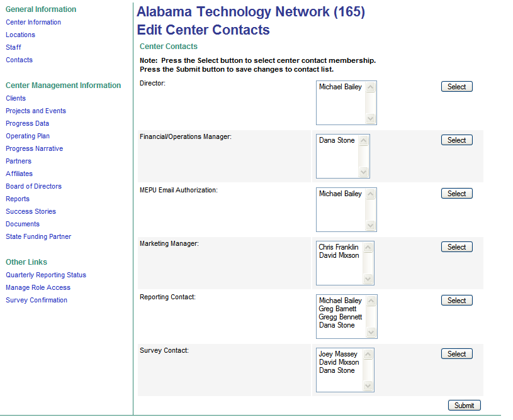Viewport: 513px width, 420px height.
Task: Open Manage Role Access
Action: 38,287
